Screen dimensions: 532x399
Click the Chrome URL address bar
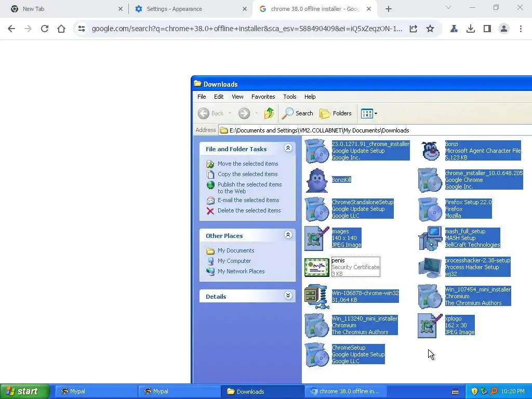coord(247,29)
